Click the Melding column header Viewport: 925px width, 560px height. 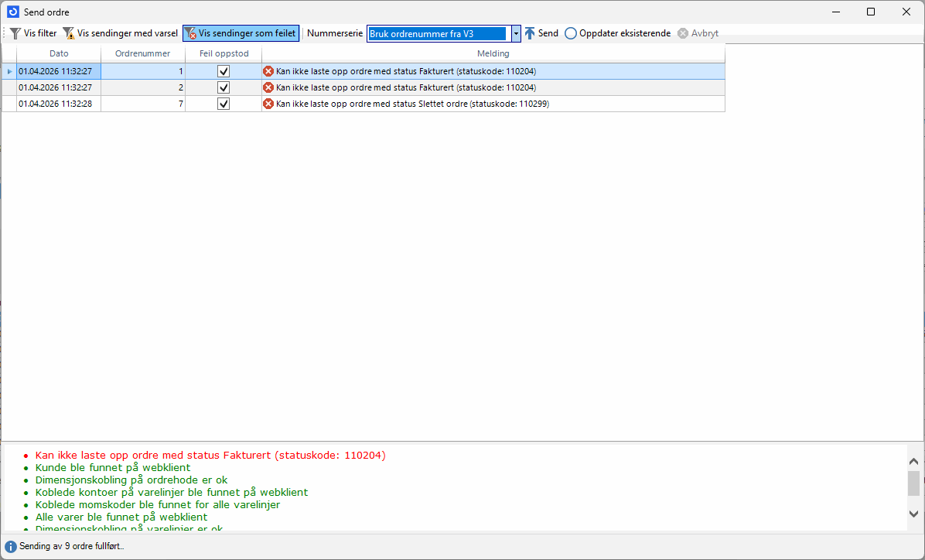493,53
